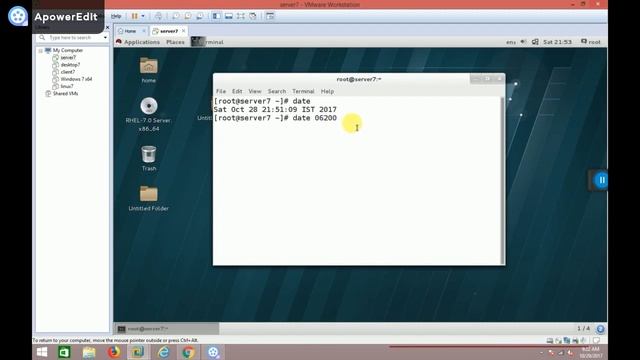Viewport: 640px width, 360px height.
Task: Open the Windows Start button
Action: click(42, 352)
